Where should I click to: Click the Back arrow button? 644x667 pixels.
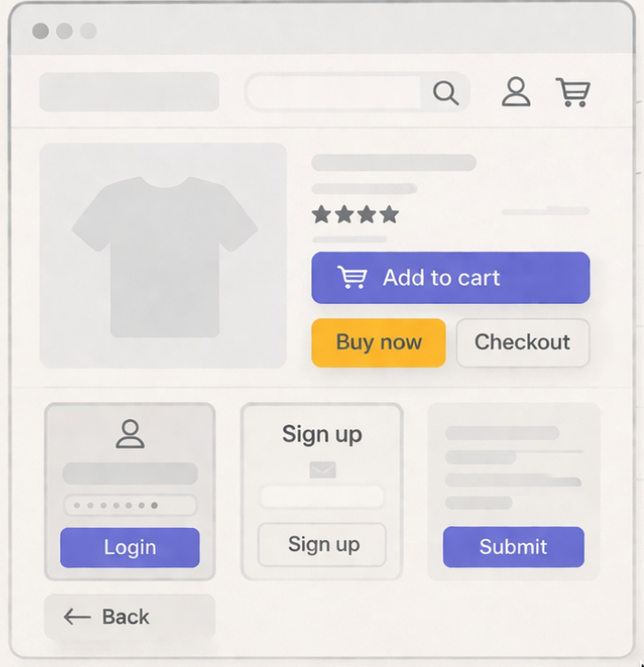(x=108, y=617)
